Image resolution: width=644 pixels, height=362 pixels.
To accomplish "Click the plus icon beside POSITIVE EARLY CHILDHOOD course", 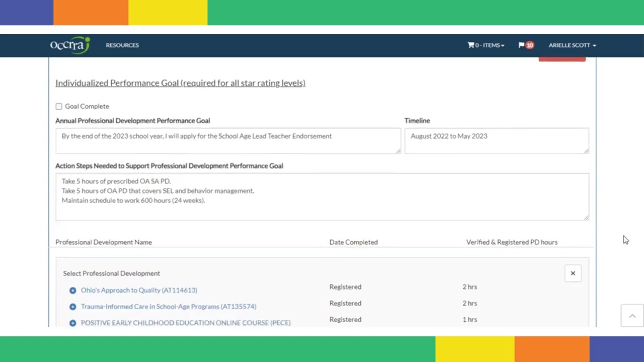I will [x=72, y=322].
